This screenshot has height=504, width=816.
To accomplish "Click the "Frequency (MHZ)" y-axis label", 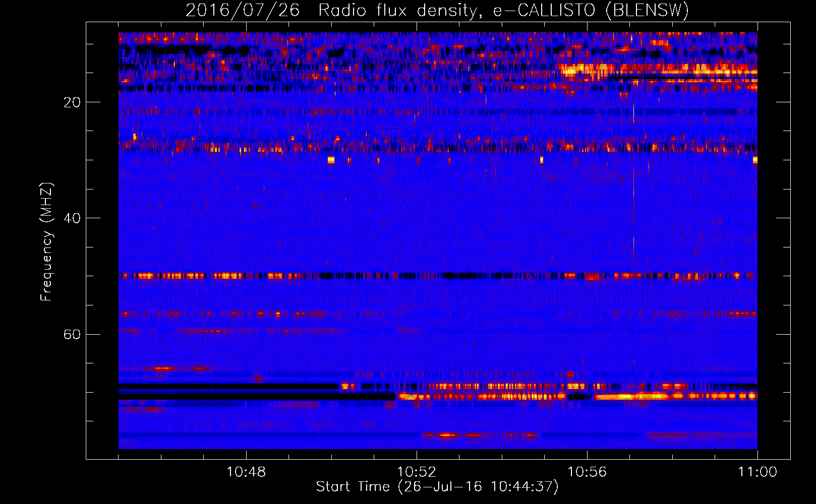I will coord(46,241).
